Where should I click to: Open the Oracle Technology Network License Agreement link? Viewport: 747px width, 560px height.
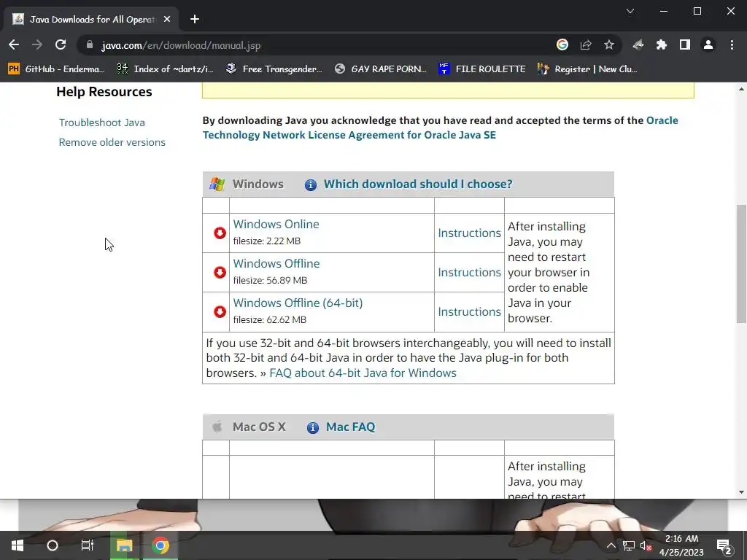440,128
